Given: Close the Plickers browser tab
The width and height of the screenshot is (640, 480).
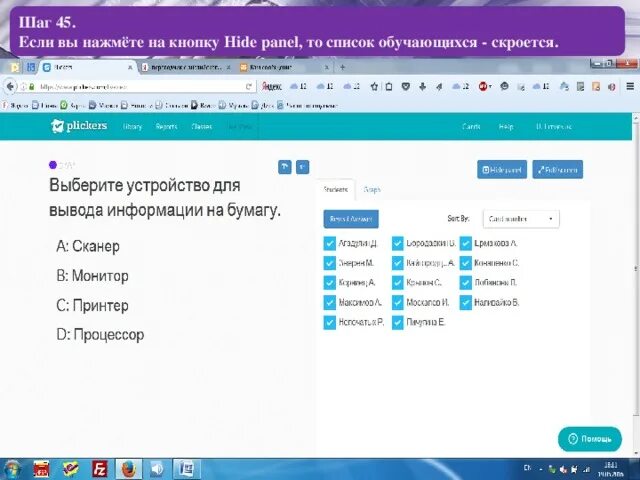Looking at the screenshot, I should (130, 67).
